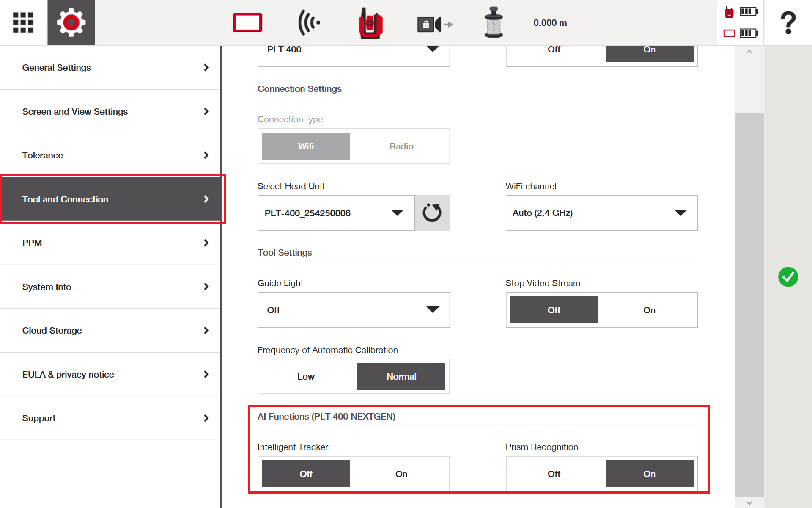This screenshot has width=812, height=508.
Task: Refresh the head unit list
Action: [x=432, y=213]
